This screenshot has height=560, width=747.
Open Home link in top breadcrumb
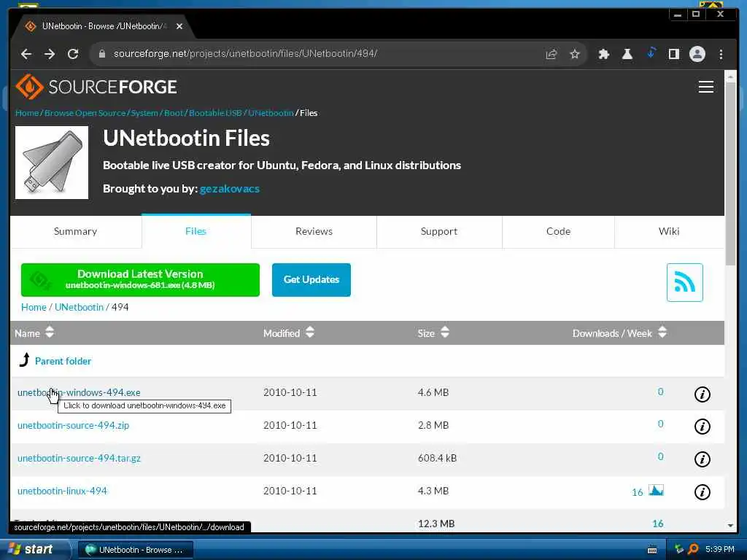click(x=27, y=113)
